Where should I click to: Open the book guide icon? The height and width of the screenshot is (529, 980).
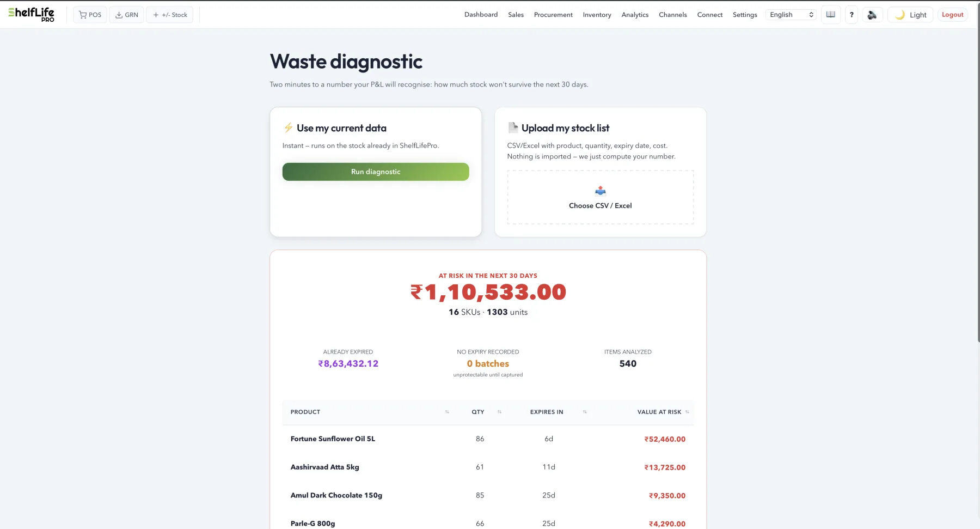(831, 15)
